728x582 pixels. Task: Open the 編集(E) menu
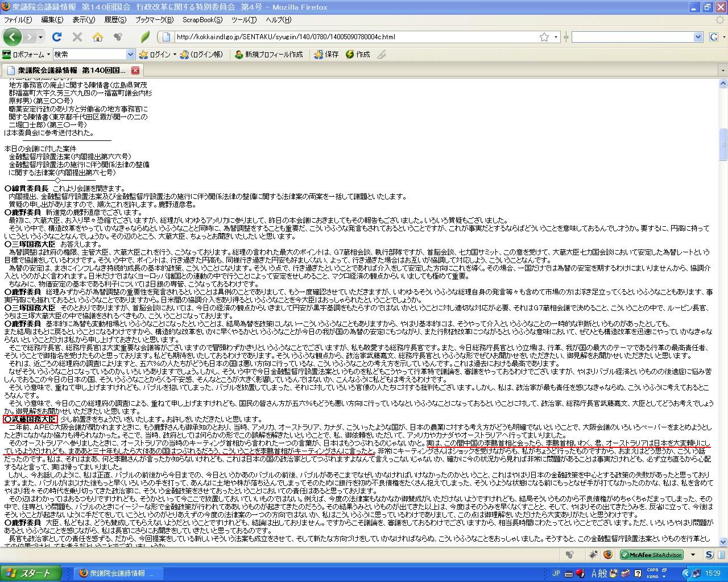pyautogui.click(x=52, y=20)
